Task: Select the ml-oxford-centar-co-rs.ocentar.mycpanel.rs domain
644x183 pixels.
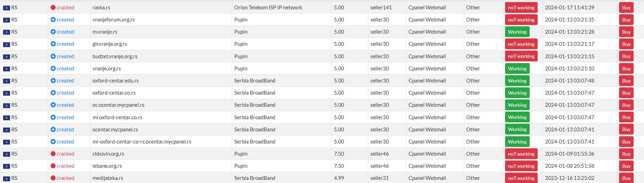Action: [142, 142]
